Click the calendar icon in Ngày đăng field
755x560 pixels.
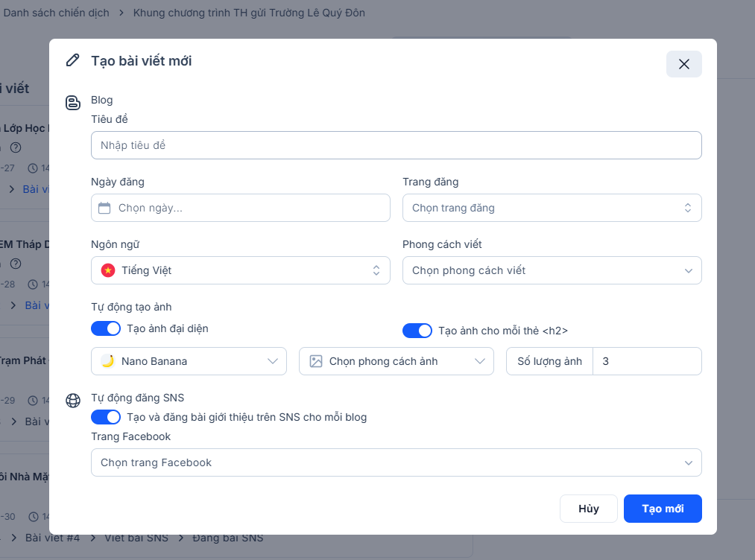pyautogui.click(x=104, y=208)
